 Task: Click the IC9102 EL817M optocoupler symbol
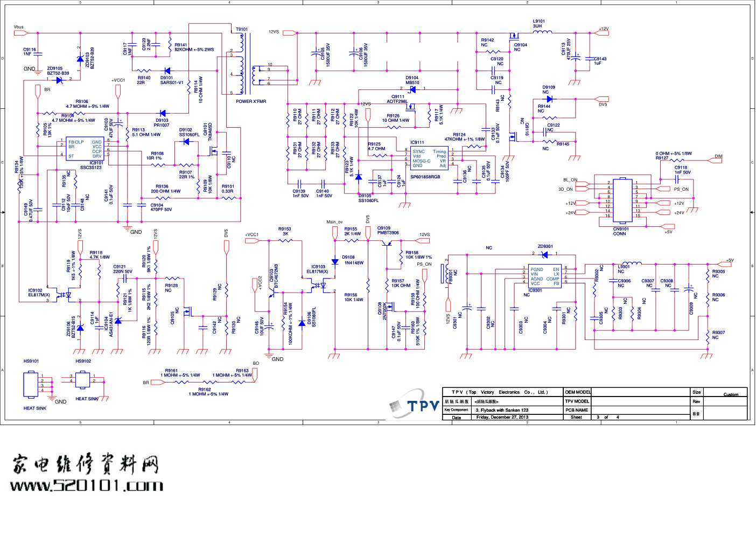pyautogui.click(x=65, y=295)
